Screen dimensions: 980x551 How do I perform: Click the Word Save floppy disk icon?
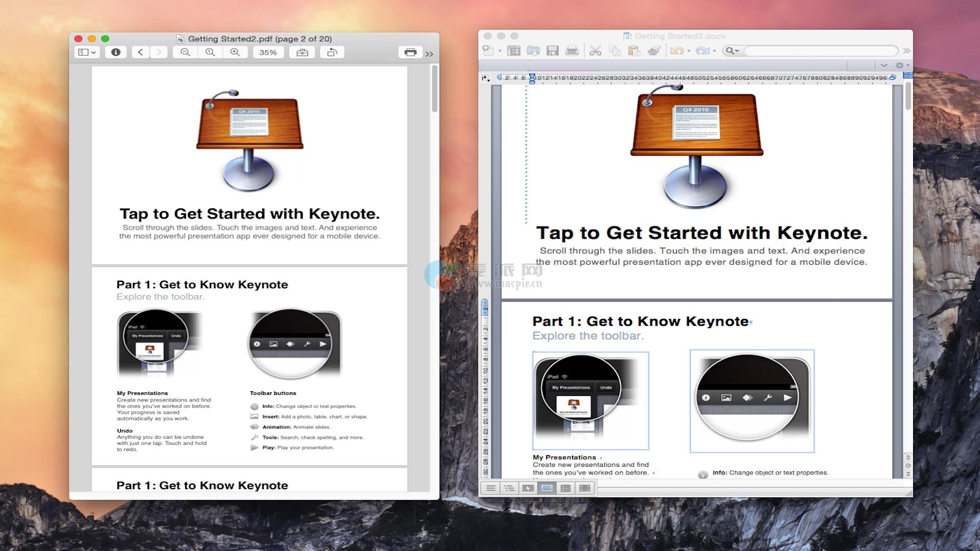pos(552,51)
